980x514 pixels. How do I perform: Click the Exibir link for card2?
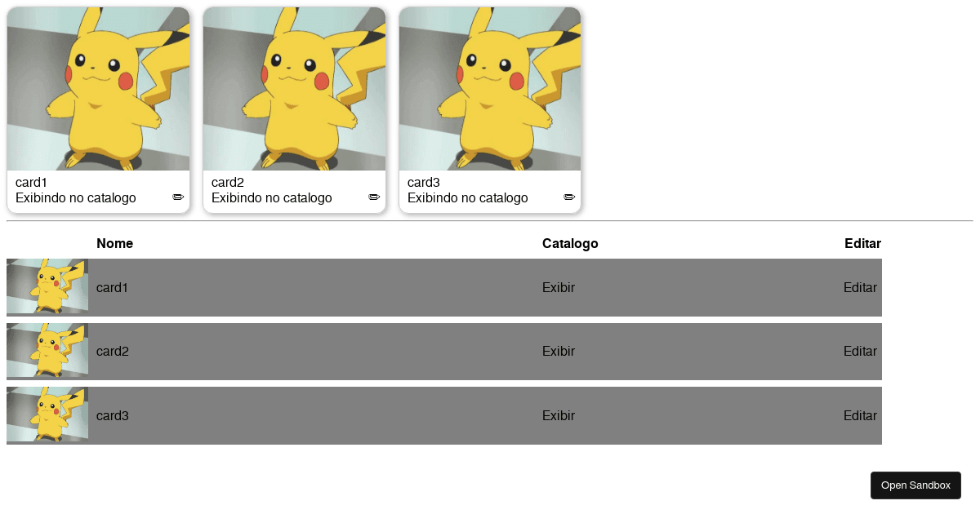point(558,351)
